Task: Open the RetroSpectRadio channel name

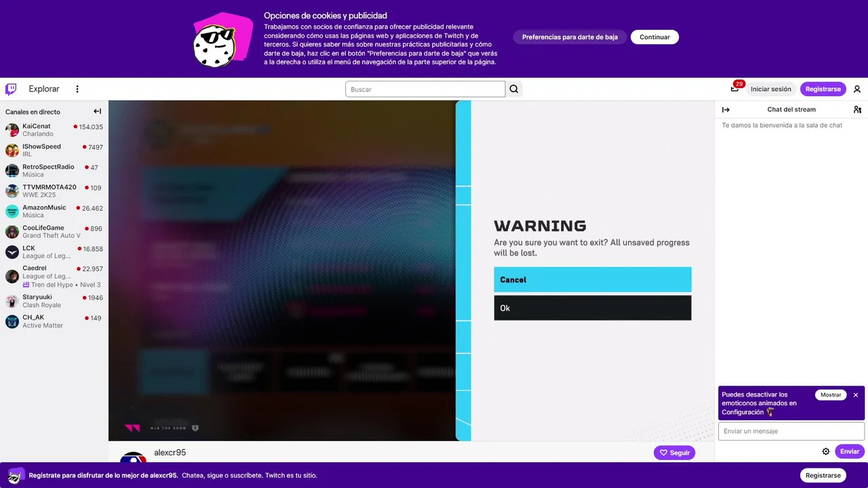Action: pyautogui.click(x=48, y=167)
